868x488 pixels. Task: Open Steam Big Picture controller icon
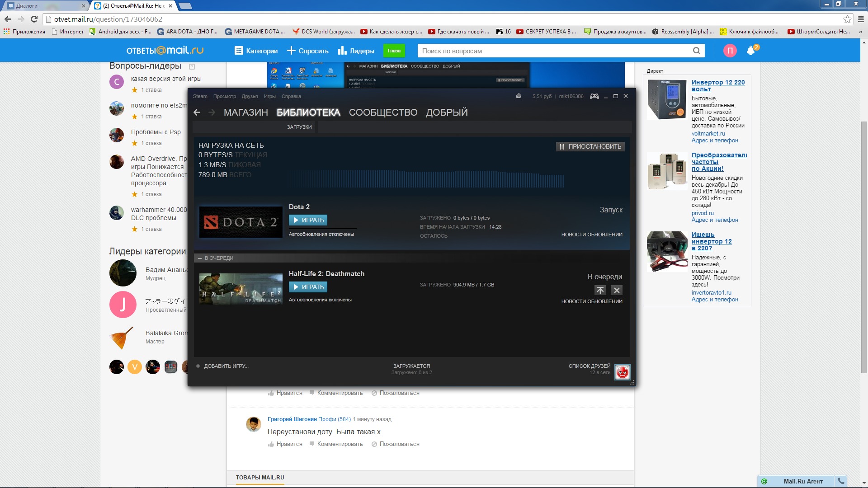pos(594,96)
